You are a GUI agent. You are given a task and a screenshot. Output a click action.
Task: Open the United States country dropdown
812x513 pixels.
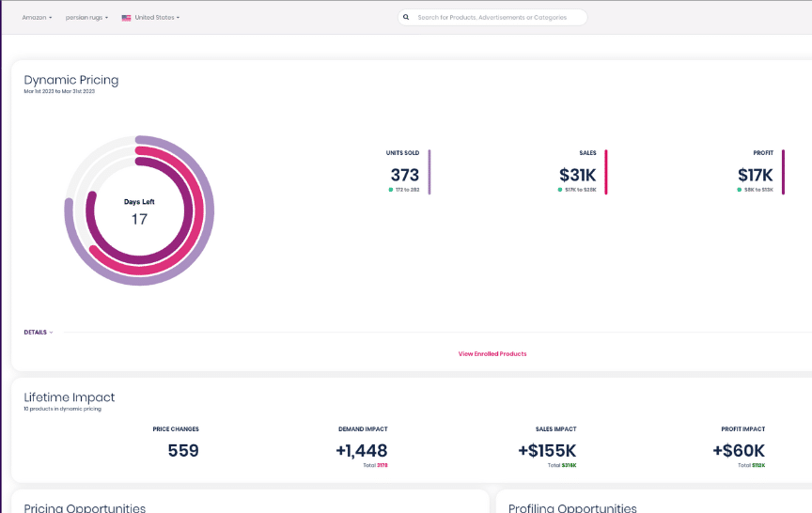point(156,18)
